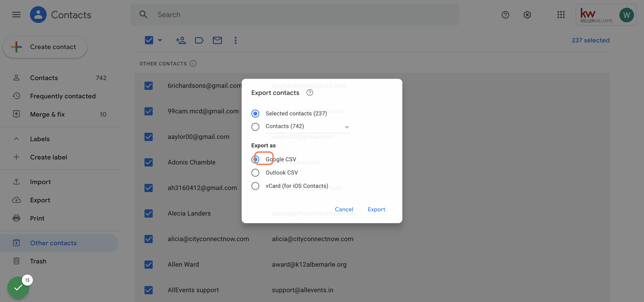
Task: Open the main hamburger menu
Action: tap(16, 15)
